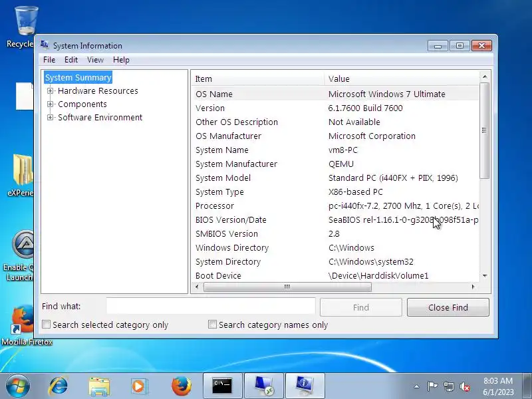Open the Help menu
Viewport: 532px width, 399px height.
click(121, 60)
